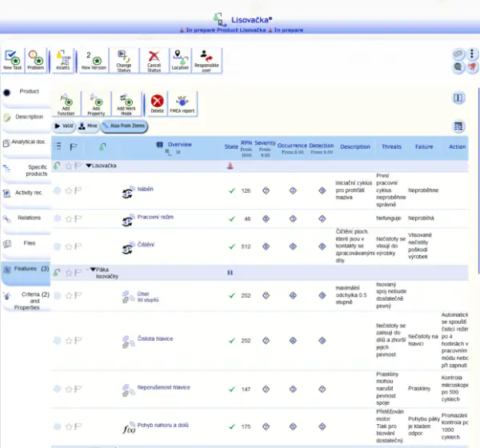
Task: Collapse the Páka lisovačky group
Action: click(93, 270)
